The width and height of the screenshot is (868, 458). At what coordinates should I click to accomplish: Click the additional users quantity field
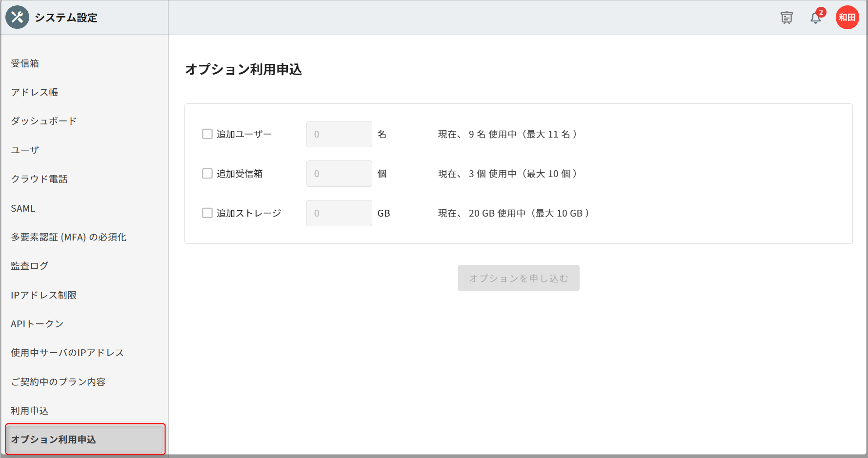[x=339, y=134]
